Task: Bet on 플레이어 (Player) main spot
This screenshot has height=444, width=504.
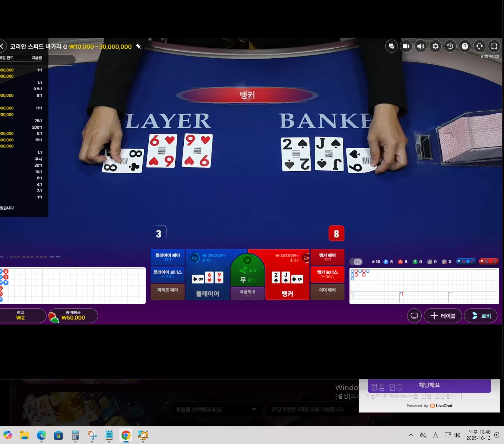Action: point(208,275)
